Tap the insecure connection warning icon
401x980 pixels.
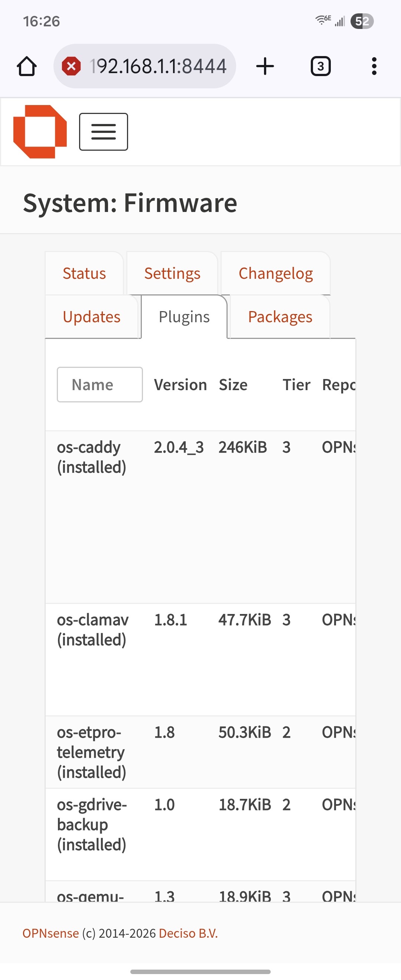[x=71, y=66]
